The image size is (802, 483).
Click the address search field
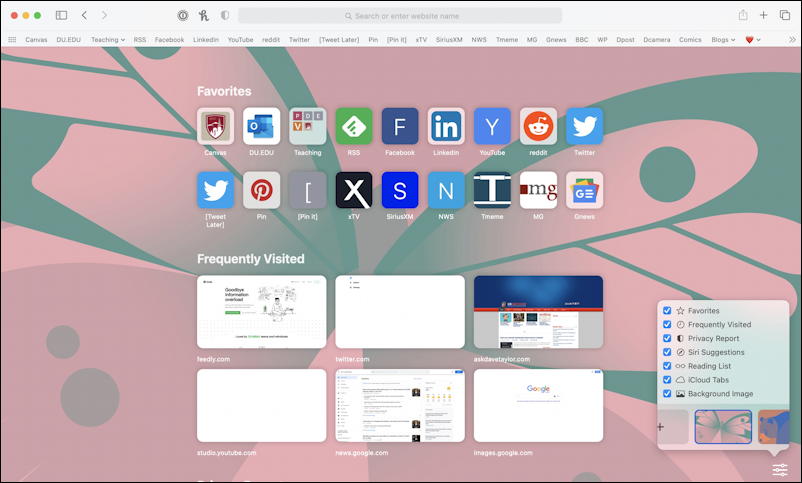click(400, 16)
